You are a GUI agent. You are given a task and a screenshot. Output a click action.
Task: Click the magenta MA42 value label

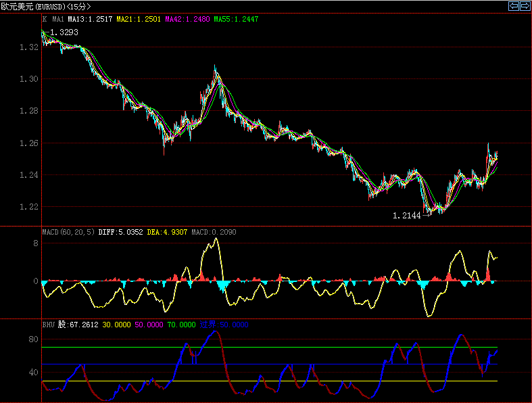187,20
